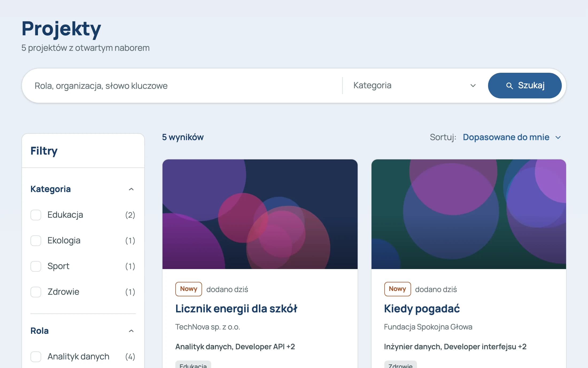Click Inżynier danych, Developer interfejsu +2 text
This screenshot has width=588, height=368.
[455, 347]
